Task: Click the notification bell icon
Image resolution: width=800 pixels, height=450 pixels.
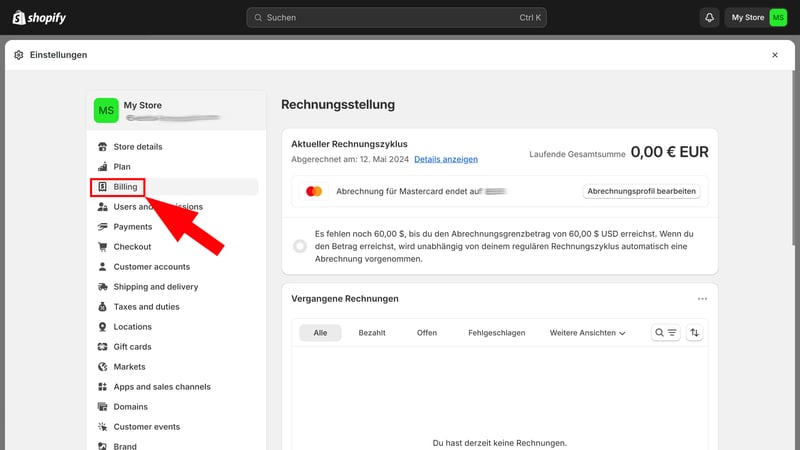Action: 709,17
